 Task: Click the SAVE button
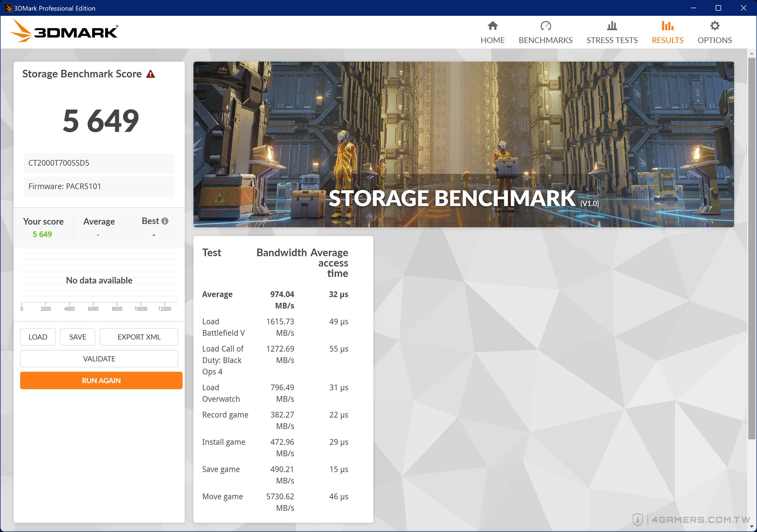(x=77, y=337)
